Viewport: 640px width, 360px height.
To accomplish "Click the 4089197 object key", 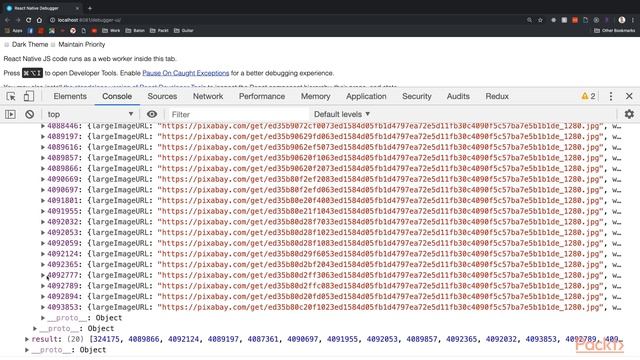I will tap(63, 137).
